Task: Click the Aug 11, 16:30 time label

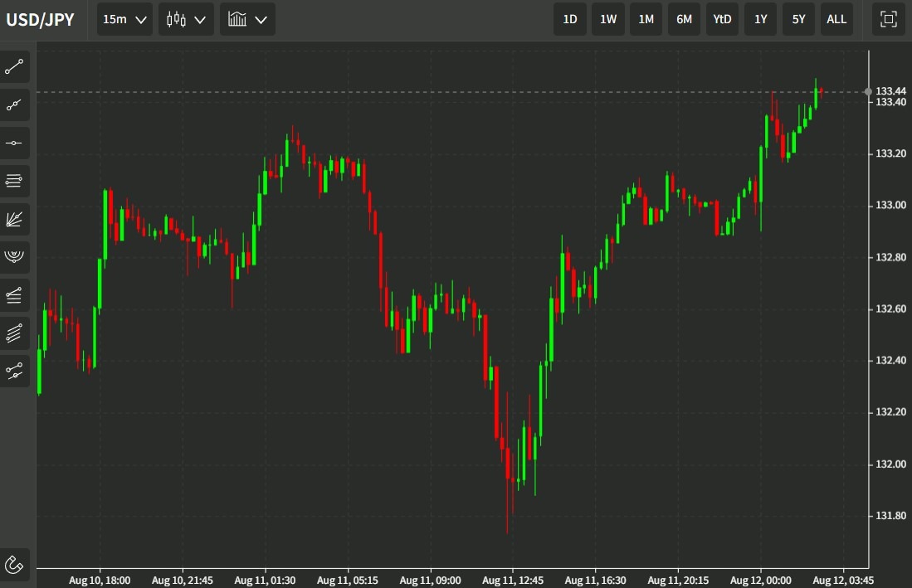Action: tap(595, 580)
